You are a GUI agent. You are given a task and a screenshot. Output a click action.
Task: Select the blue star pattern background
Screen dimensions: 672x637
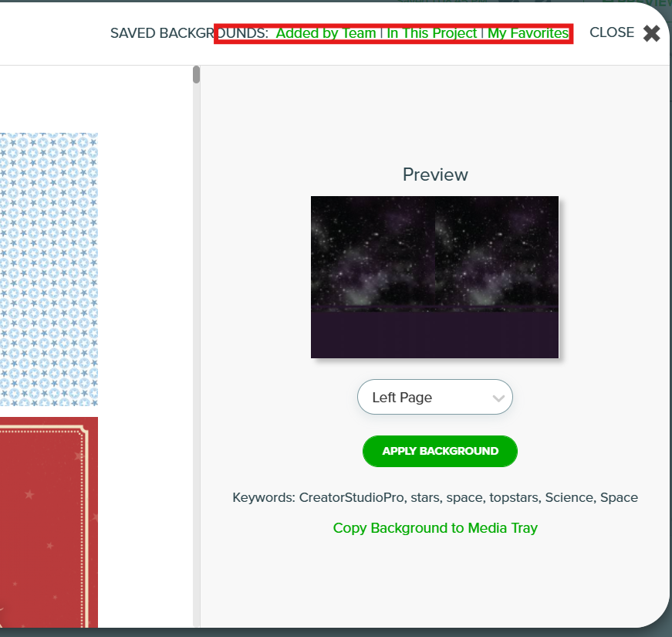[49, 269]
